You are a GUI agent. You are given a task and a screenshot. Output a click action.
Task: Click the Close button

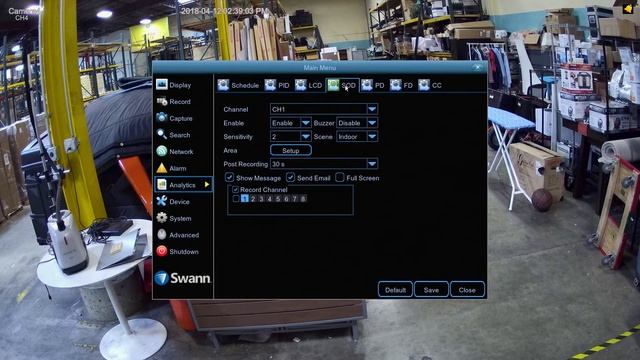click(467, 290)
